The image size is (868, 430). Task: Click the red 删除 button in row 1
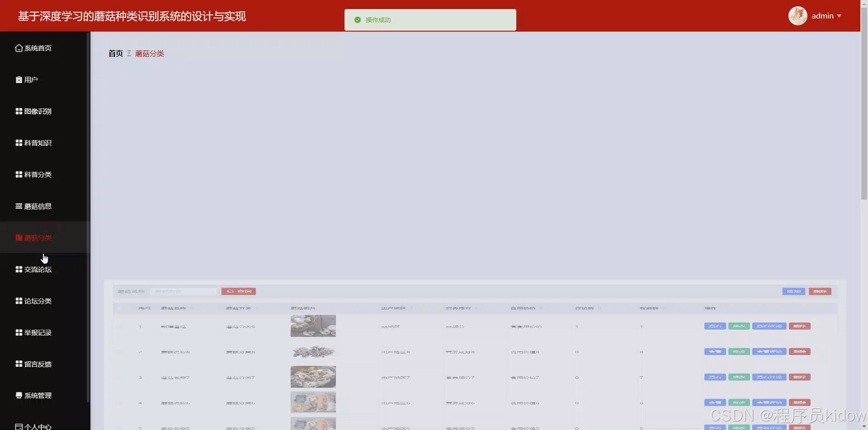[x=800, y=326]
